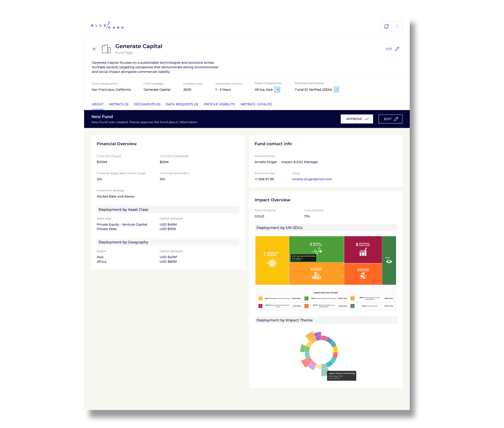Screen dimensions: 504x428
Task: Click the SDG 7 Affordable and Clean Energy tile
Action: (272, 260)
